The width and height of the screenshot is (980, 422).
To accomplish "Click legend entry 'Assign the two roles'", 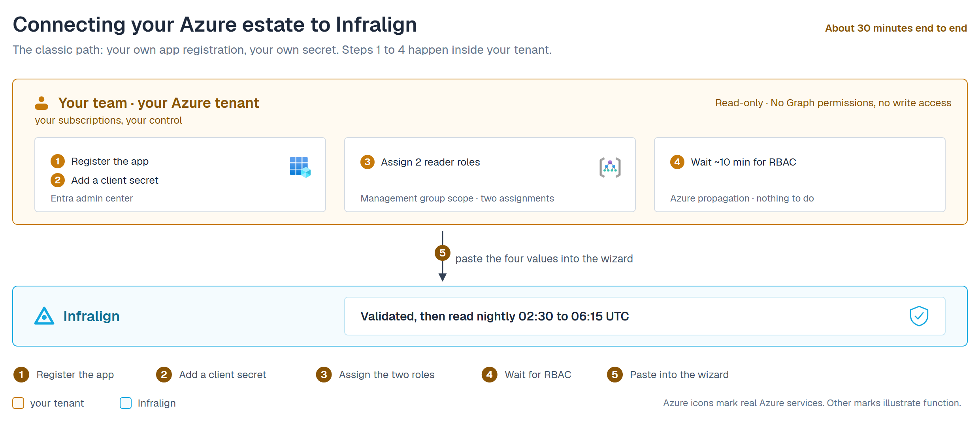I will pos(375,375).
